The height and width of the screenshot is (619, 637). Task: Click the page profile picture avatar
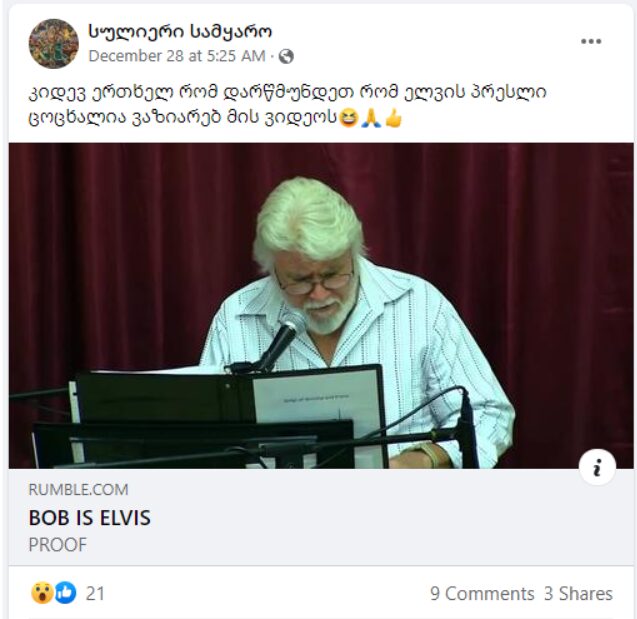point(54,43)
